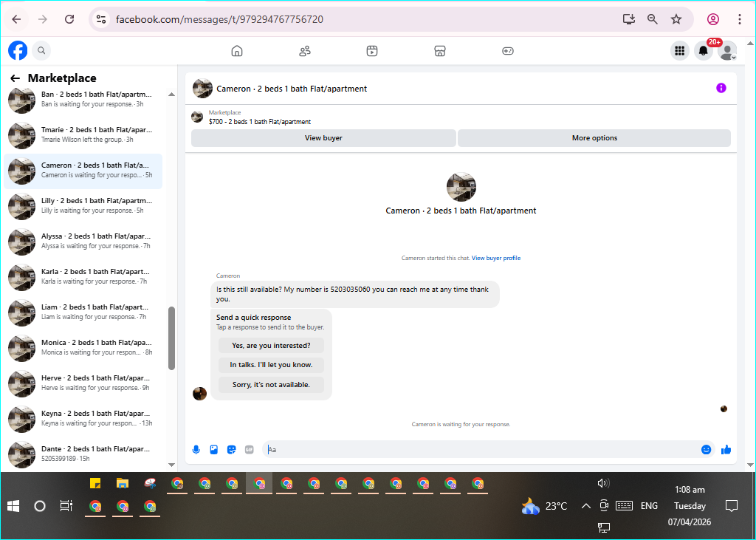
Task: Open Liam conversation
Action: (x=83, y=313)
